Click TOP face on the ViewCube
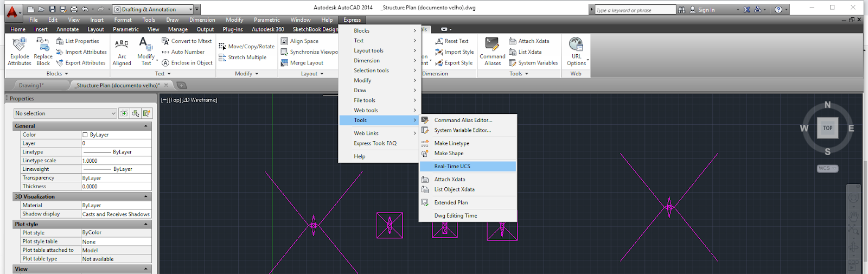 (x=827, y=128)
